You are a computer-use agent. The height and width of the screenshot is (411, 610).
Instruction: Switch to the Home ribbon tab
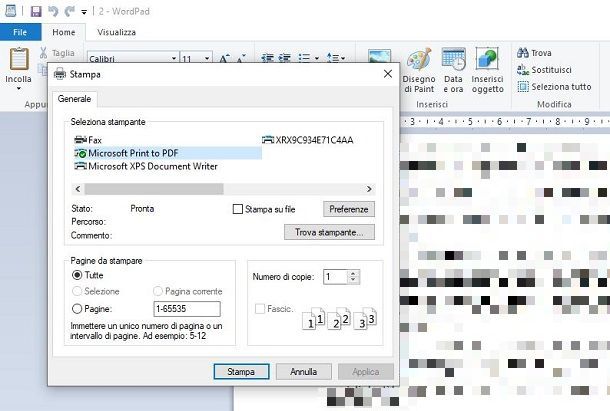64,32
